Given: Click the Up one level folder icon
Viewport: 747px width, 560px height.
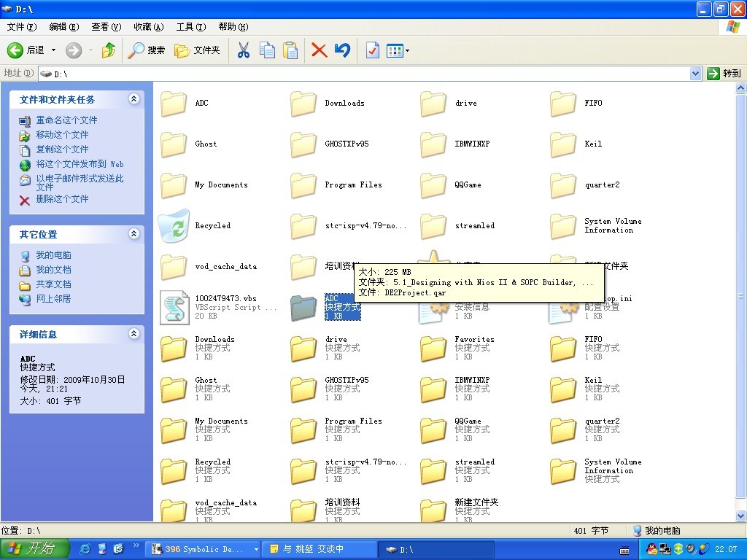Looking at the screenshot, I should 109,50.
